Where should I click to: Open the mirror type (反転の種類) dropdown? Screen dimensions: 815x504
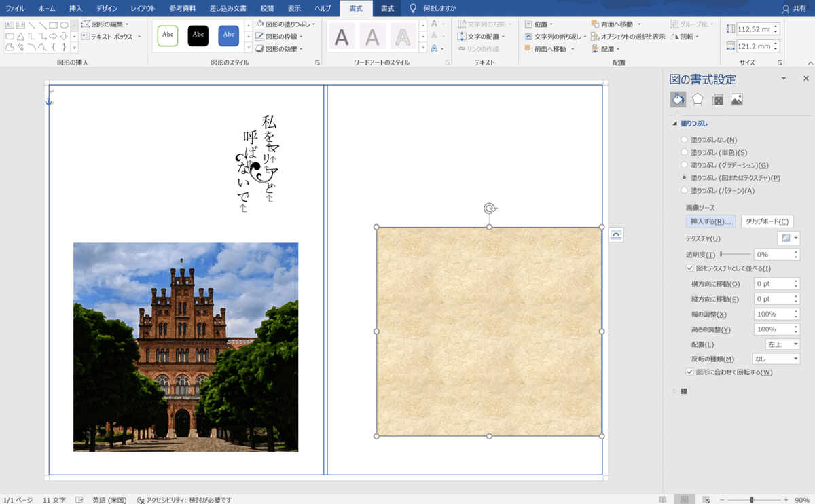click(776, 359)
